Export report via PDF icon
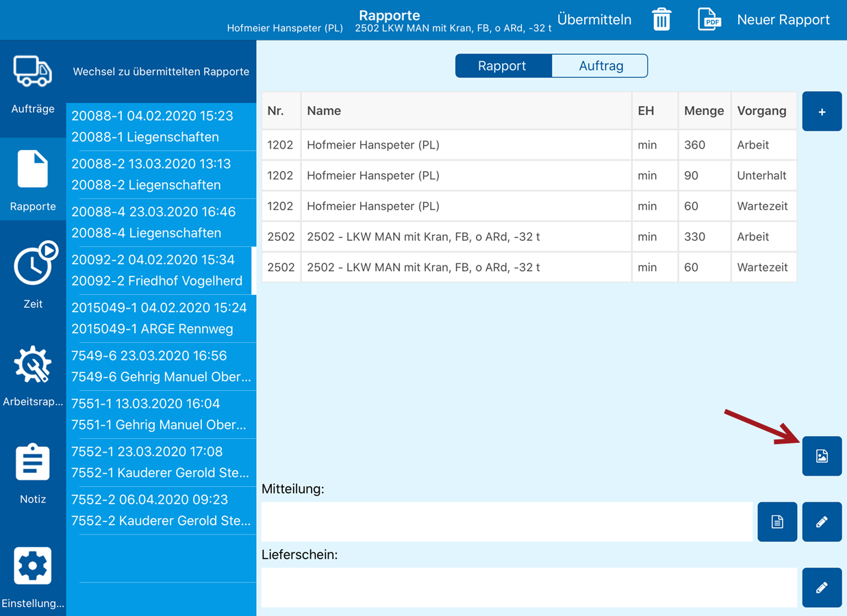The image size is (847, 616). (x=709, y=20)
